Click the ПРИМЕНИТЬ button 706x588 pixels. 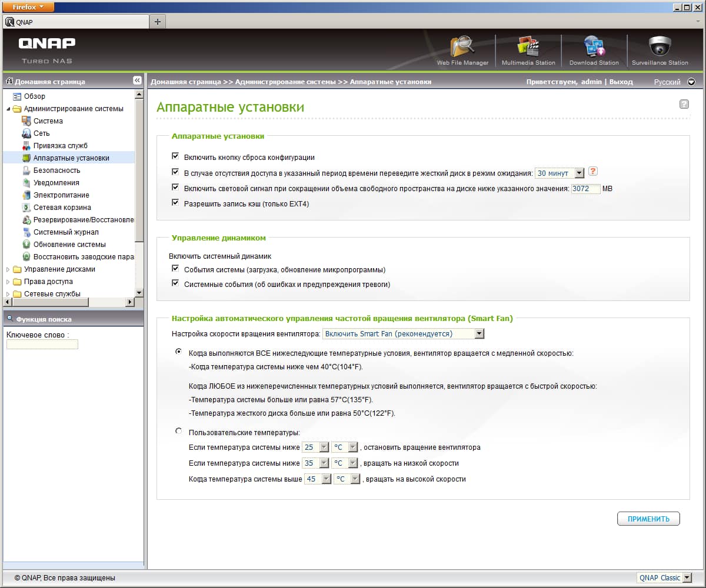(648, 519)
